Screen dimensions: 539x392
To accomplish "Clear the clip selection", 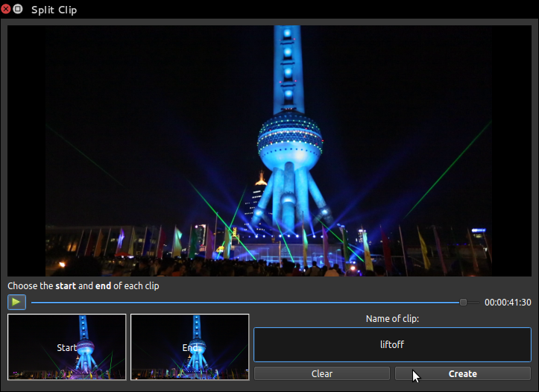I will tap(322, 373).
